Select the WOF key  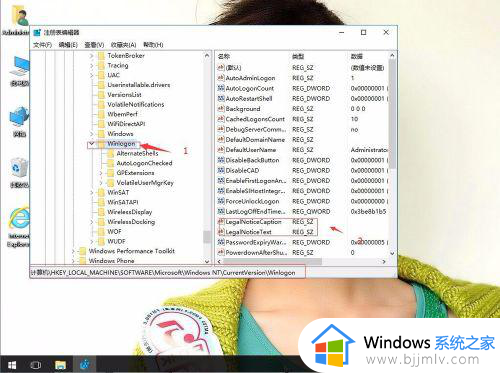[114, 231]
